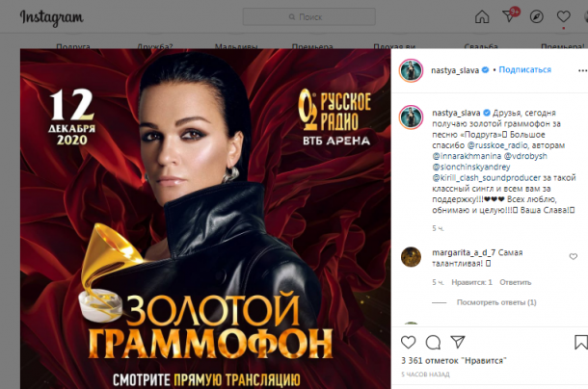Like margarita_a_d_7's comment
The height and width of the screenshot is (389, 588).
point(573,257)
